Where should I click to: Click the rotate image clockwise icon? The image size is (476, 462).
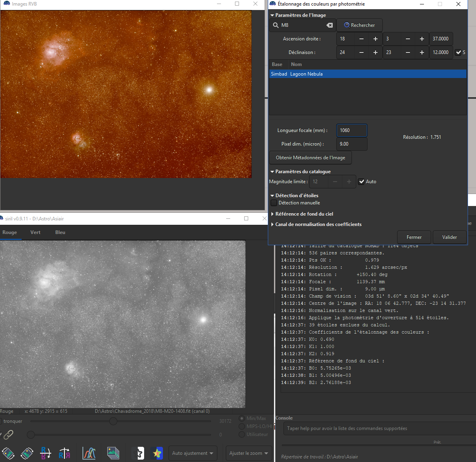pyautogui.click(x=27, y=453)
